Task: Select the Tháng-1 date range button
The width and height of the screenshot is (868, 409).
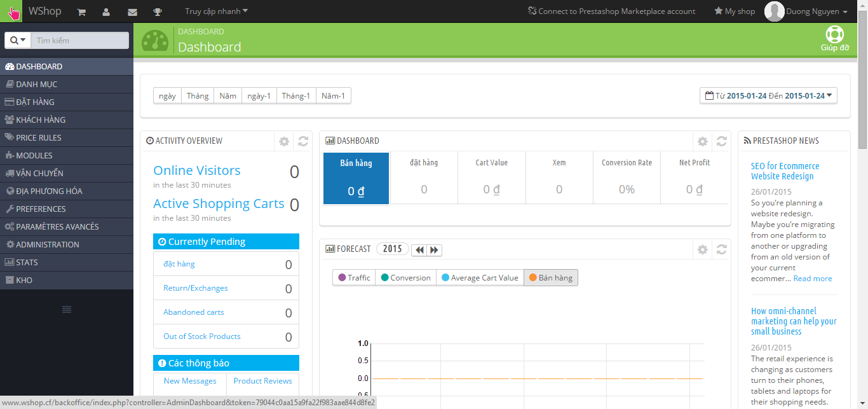Action: (296, 96)
